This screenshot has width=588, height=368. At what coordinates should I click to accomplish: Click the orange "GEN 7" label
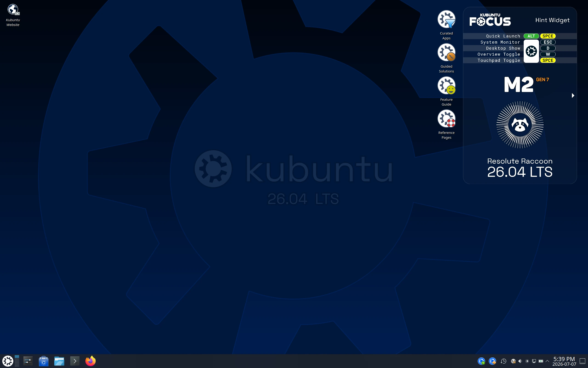(542, 80)
